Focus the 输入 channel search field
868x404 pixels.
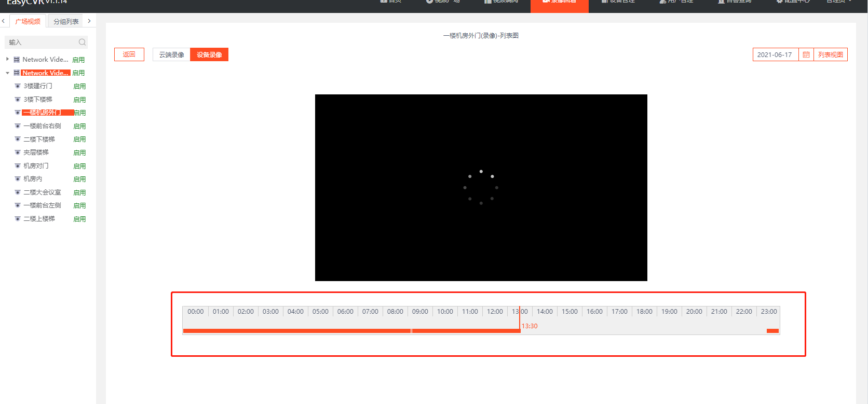pyautogui.click(x=46, y=42)
